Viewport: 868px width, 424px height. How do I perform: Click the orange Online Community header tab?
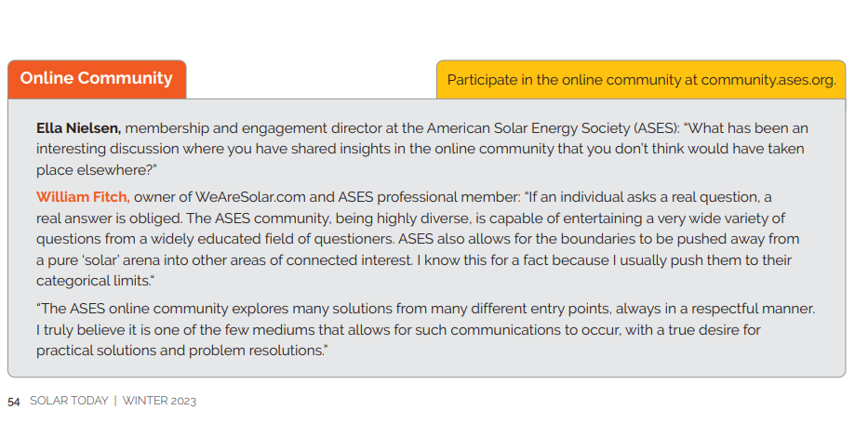pos(97,79)
